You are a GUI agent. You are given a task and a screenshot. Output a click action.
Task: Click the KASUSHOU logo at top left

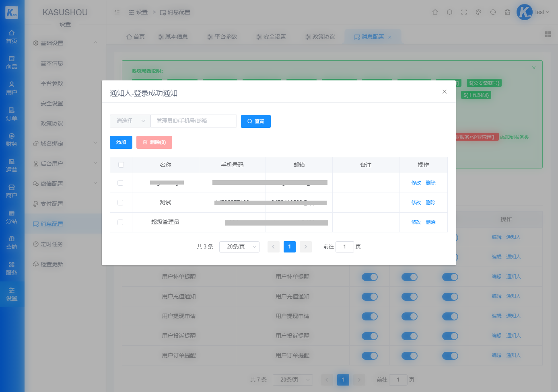pyautogui.click(x=12, y=12)
